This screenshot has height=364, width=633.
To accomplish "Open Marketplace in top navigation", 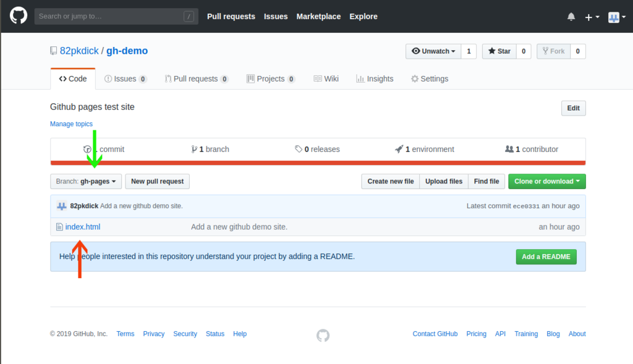I will coord(318,17).
